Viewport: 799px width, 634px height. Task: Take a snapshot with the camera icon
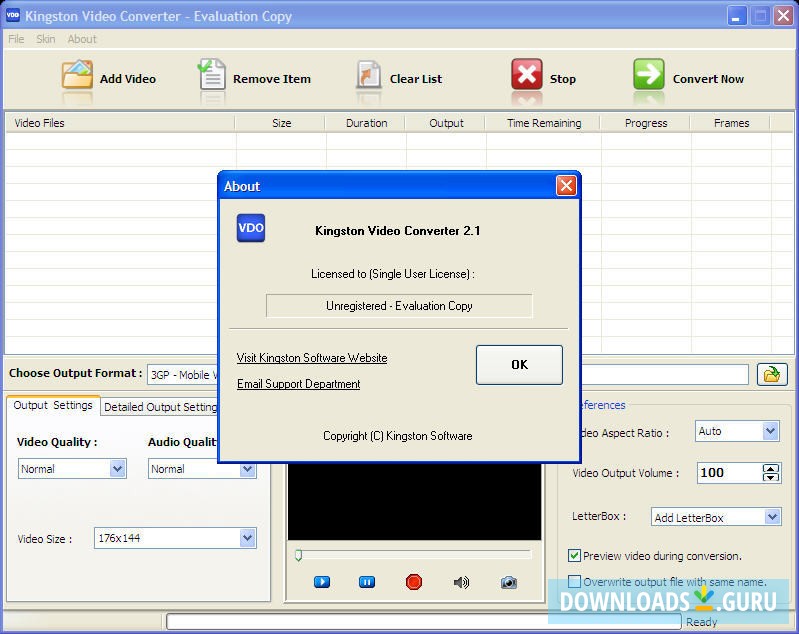click(509, 582)
